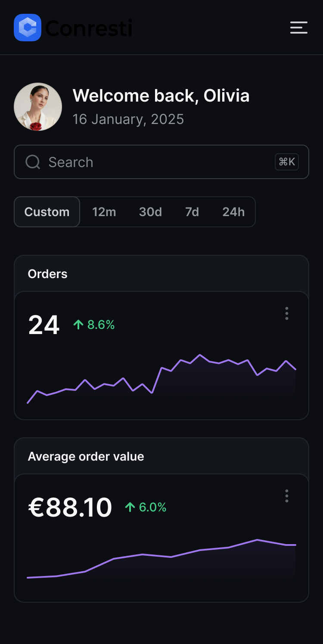
Task: Click the peak on the Orders chart line
Action: [200, 354]
